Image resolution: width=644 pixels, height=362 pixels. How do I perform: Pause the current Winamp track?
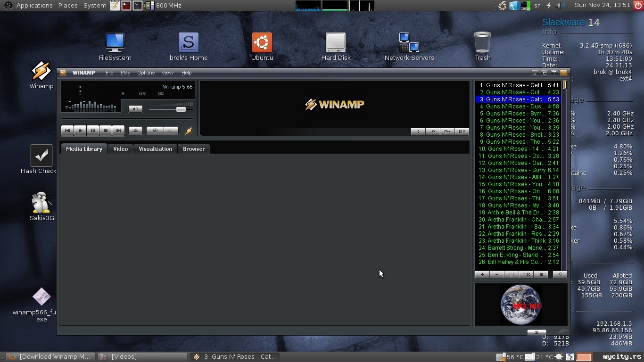tap(93, 131)
